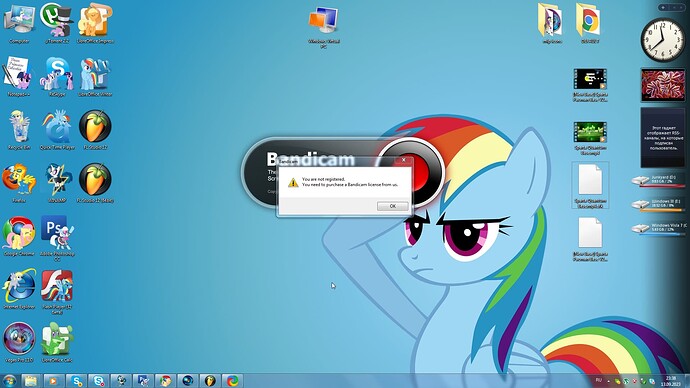Close the Bandicam warning dialog
690x388 pixels.
tap(404, 160)
